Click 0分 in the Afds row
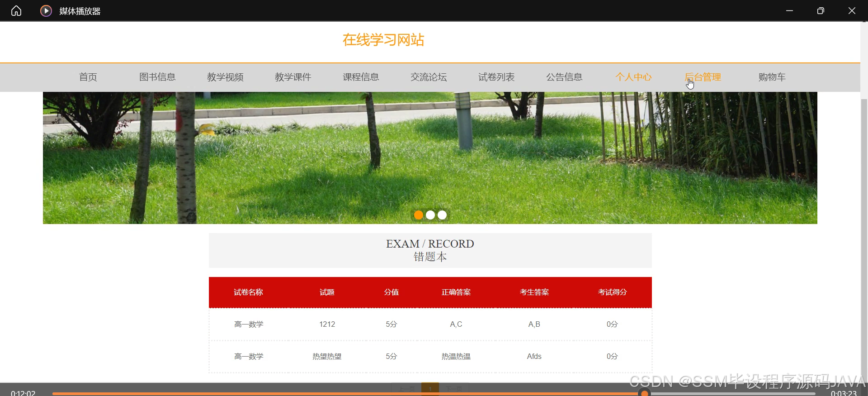This screenshot has width=868, height=396. click(x=612, y=356)
